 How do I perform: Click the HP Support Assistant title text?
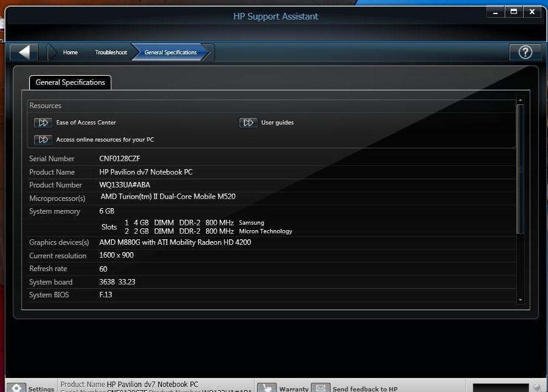point(276,16)
